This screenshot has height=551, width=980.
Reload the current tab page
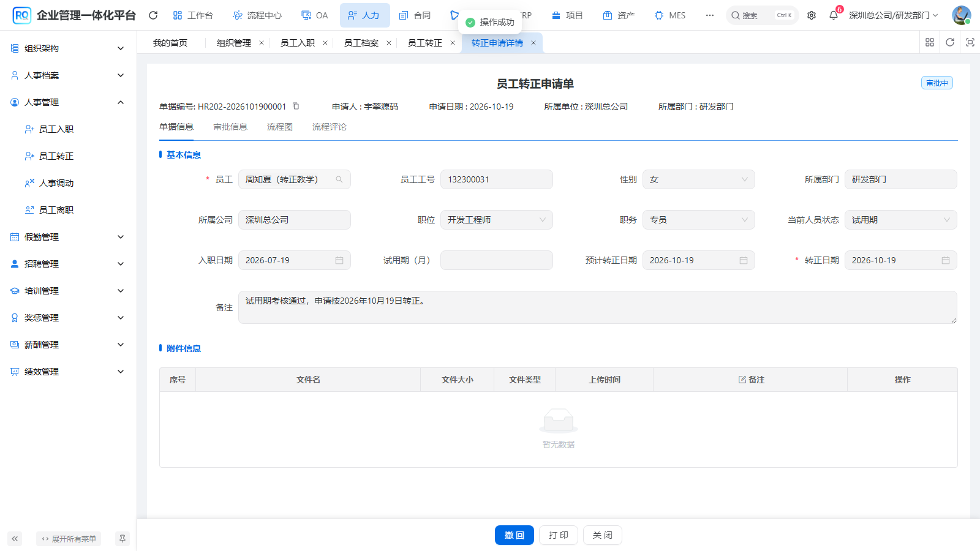950,42
